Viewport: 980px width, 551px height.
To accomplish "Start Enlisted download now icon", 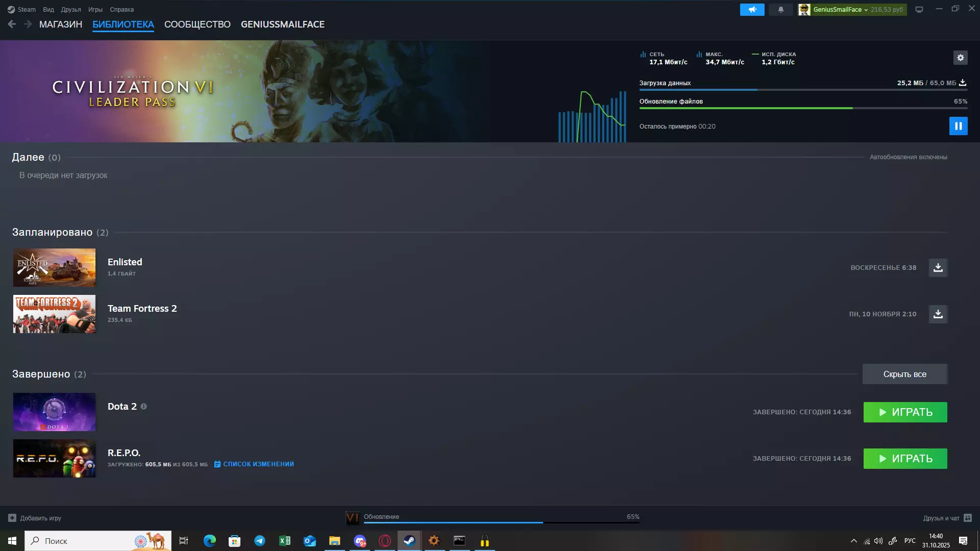I will pos(938,268).
